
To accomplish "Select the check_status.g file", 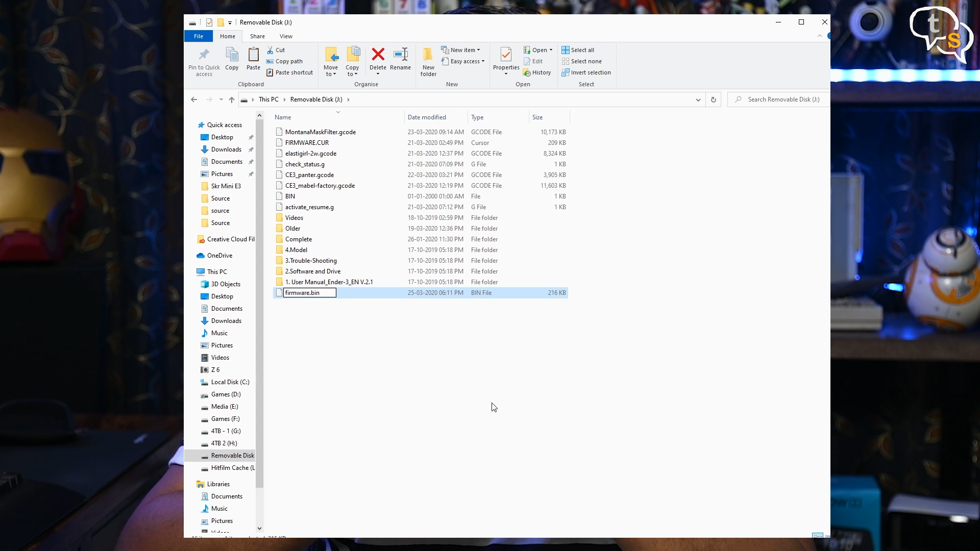I will 305,164.
